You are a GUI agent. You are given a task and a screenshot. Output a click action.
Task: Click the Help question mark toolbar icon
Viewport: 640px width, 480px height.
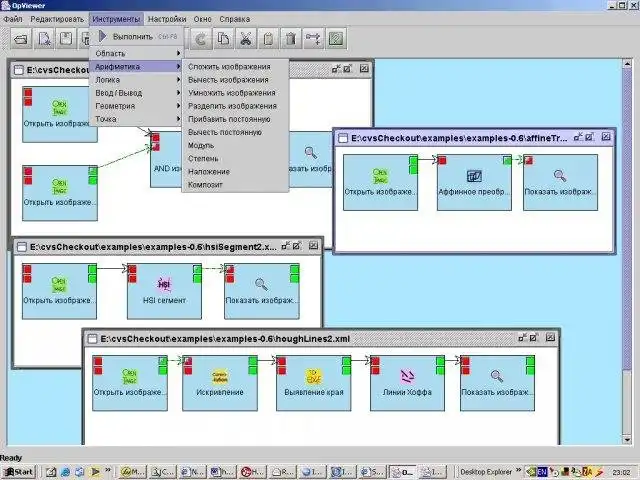[x=336, y=39]
